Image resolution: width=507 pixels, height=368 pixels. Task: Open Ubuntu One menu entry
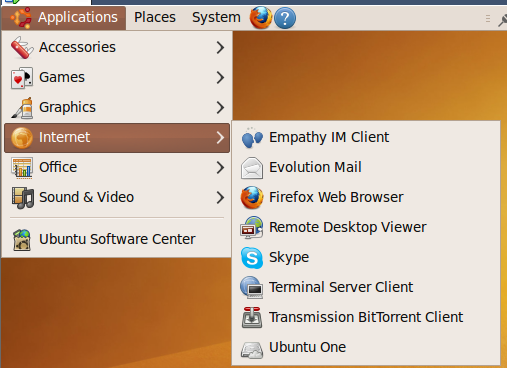pos(366,347)
